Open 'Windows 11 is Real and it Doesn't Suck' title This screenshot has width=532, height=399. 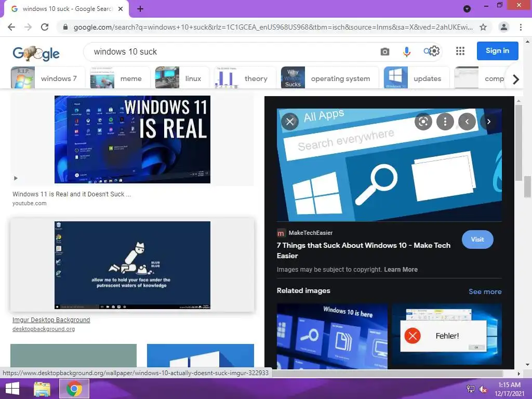72,194
